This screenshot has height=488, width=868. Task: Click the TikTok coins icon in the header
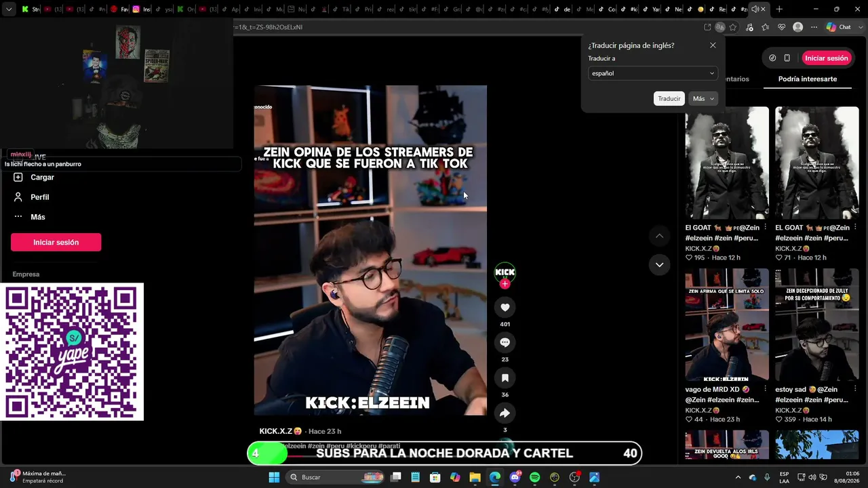pos(772,58)
